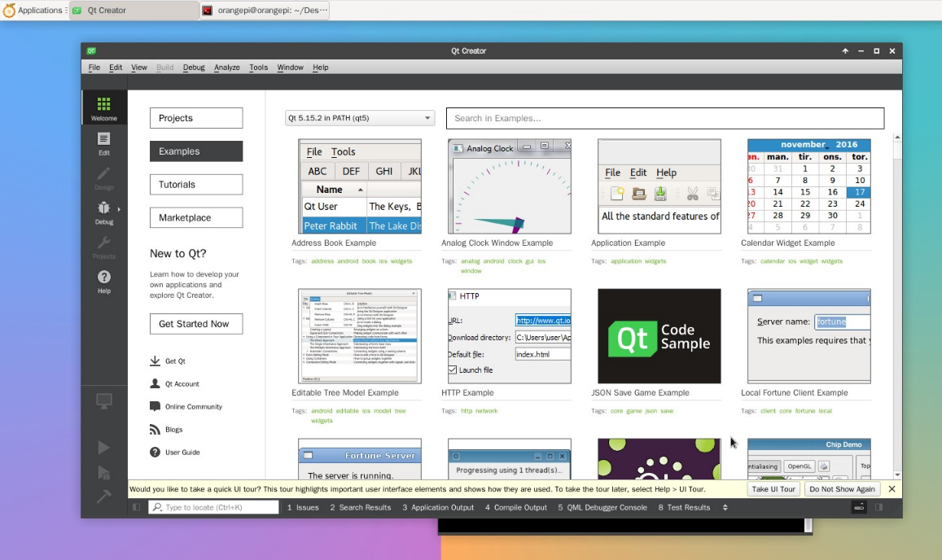
Task: Open the Edit mode icon
Action: 104,143
